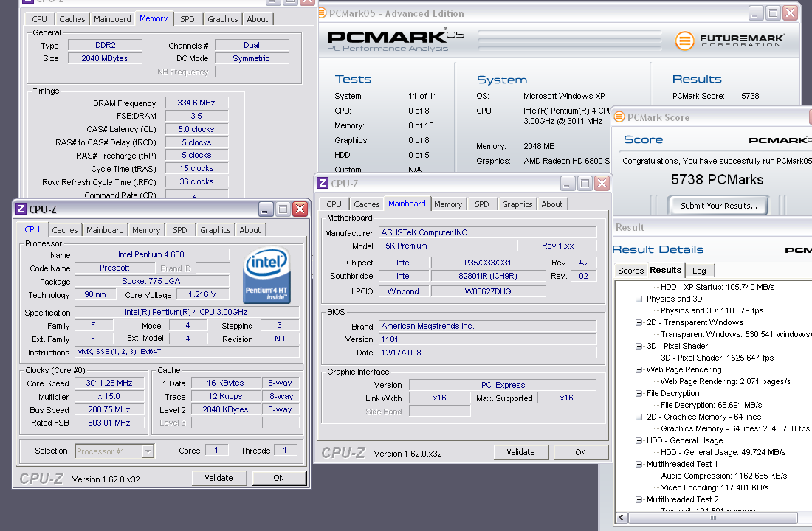The width and height of the screenshot is (812, 531).
Task: Select 'Web Page Rendering: 2.871 pages/s' row
Action: click(726, 381)
